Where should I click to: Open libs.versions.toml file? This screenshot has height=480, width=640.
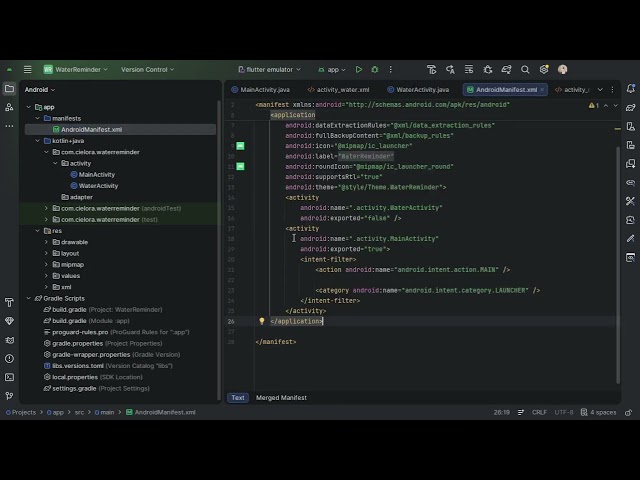(108, 366)
